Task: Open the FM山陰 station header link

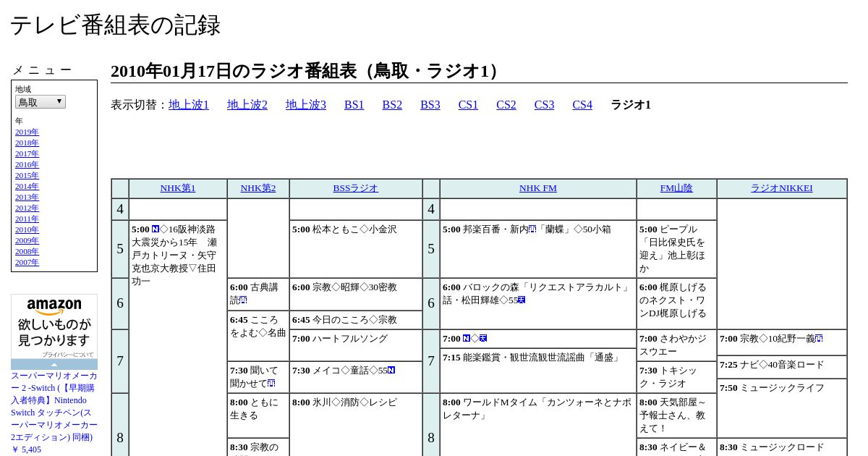Action: click(x=676, y=188)
